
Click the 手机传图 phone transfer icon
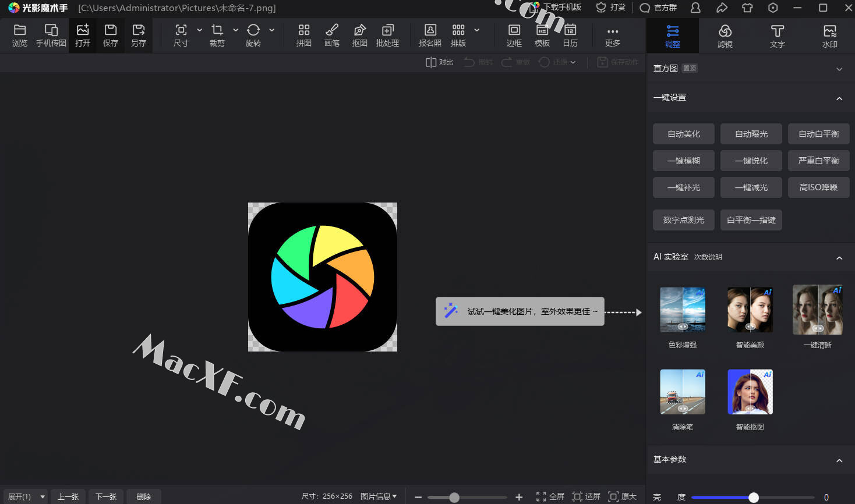[51, 36]
